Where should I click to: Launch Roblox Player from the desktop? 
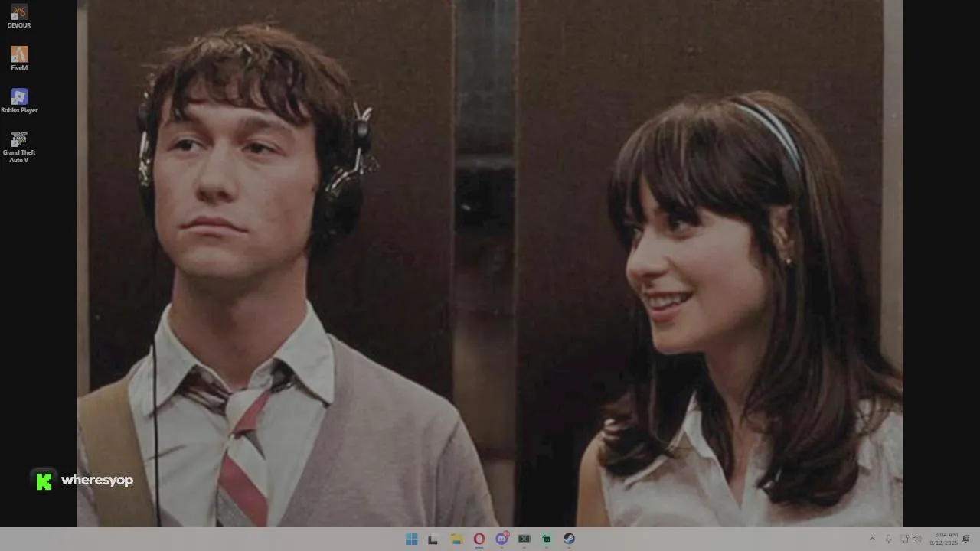tap(19, 100)
